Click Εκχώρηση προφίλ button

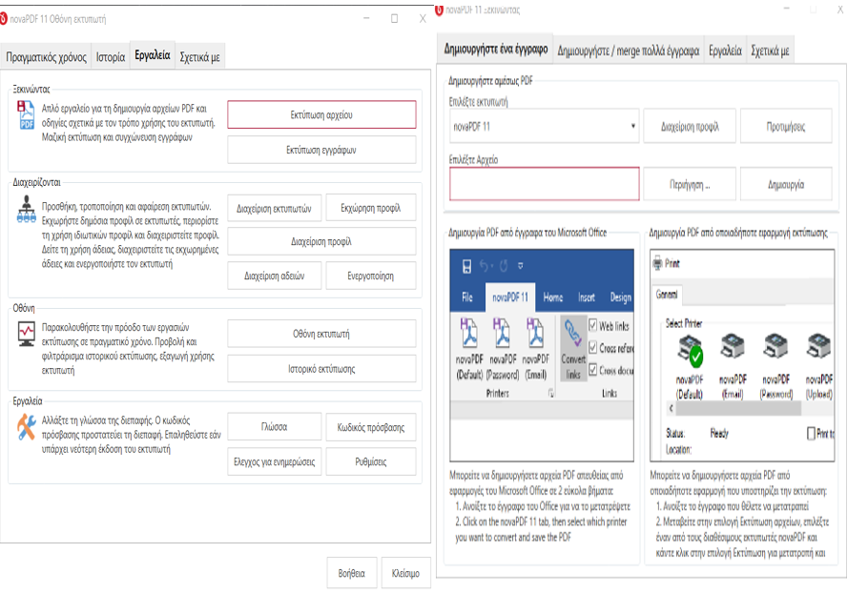click(x=370, y=208)
